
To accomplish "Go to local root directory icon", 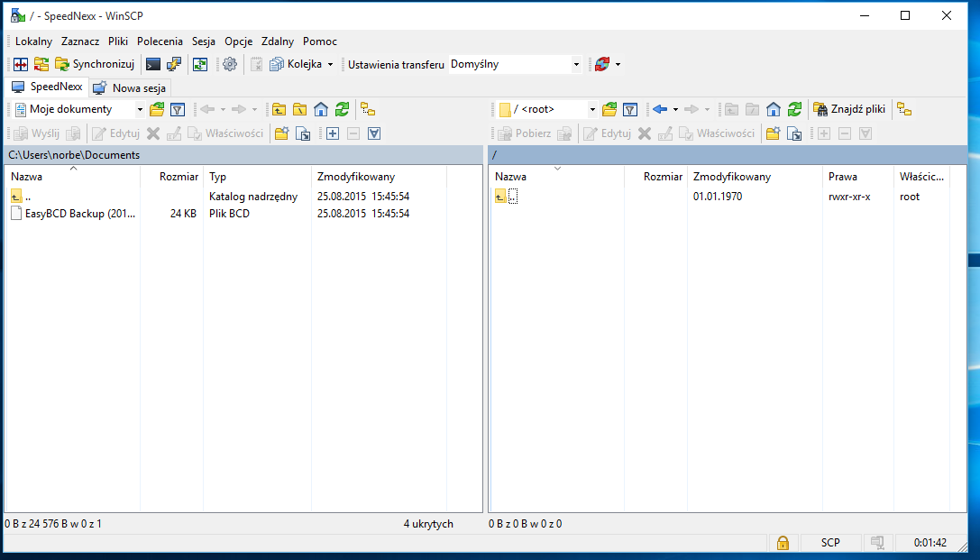I will coord(299,109).
